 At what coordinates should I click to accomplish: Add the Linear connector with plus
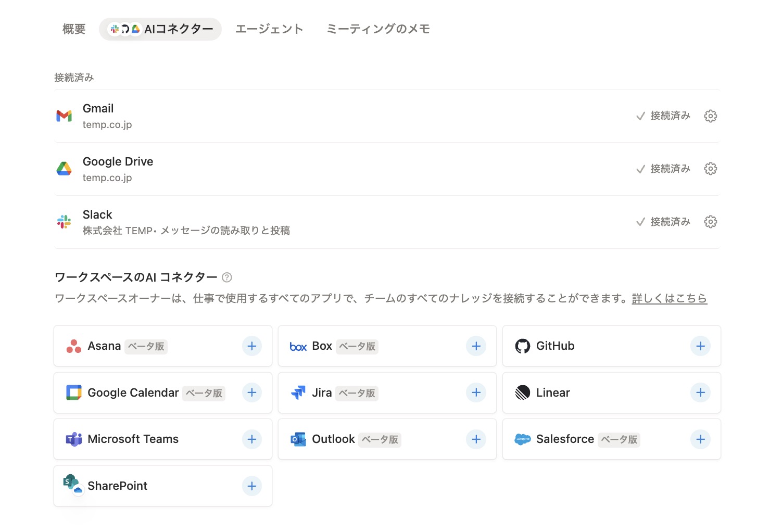[700, 392]
